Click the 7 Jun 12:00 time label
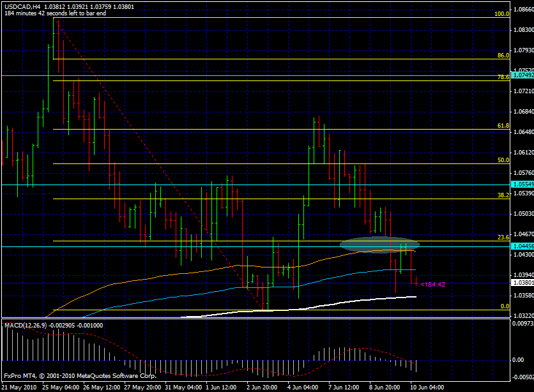Viewport: 534px width, 392px height. (344, 388)
